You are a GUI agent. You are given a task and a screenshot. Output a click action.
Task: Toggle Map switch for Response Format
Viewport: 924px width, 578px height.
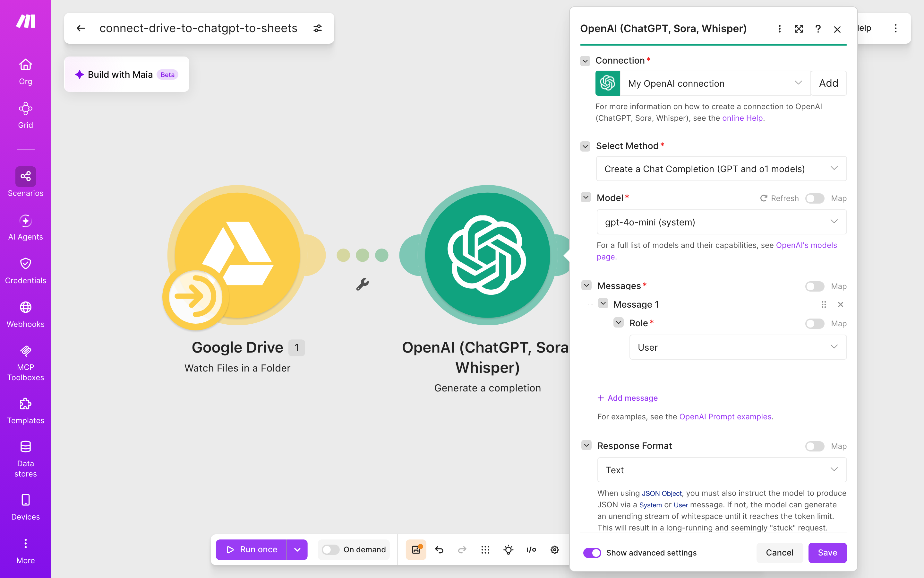815,446
